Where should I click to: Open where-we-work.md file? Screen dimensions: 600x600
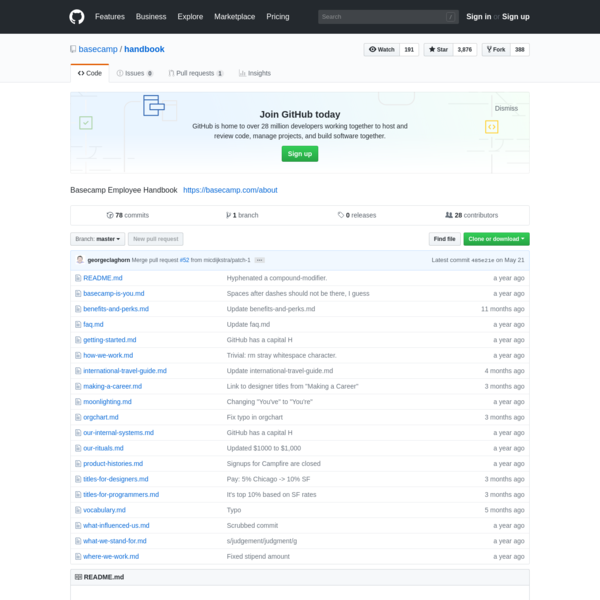tap(111, 556)
